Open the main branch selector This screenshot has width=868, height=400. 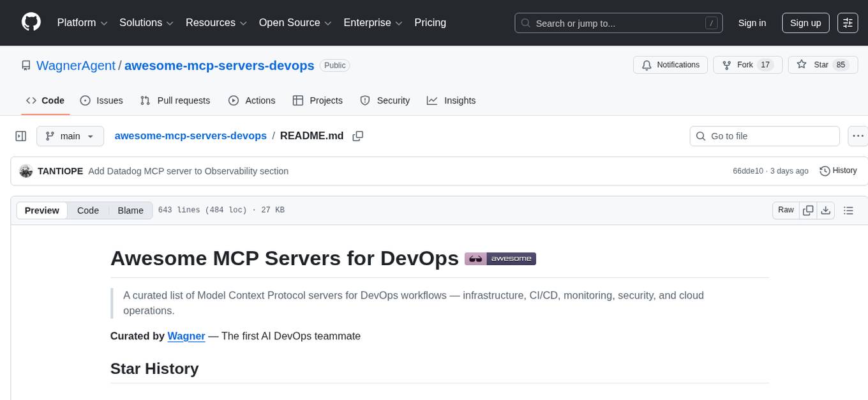(x=70, y=135)
